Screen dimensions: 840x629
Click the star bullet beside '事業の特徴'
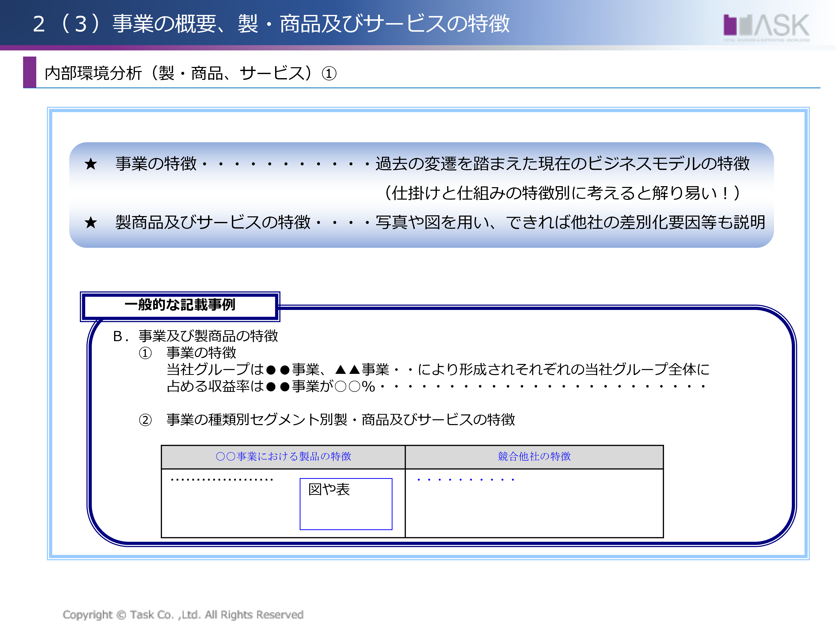pos(91,164)
